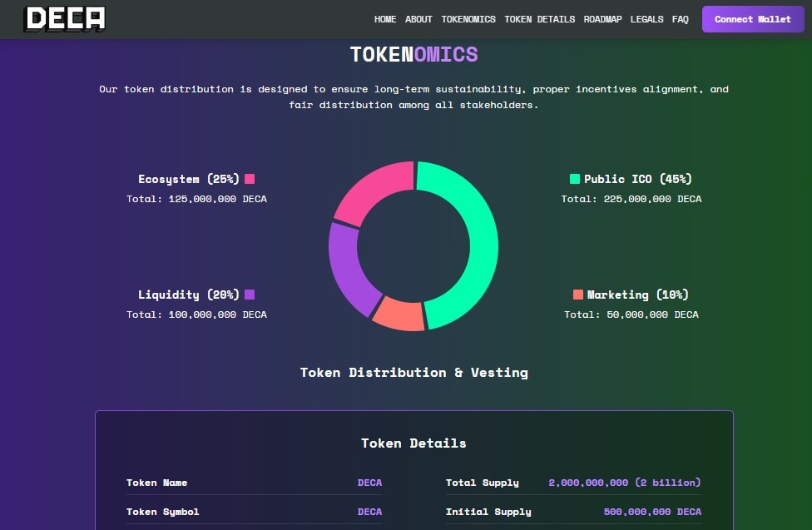Click the coral Marketing legend swatch

pos(578,295)
